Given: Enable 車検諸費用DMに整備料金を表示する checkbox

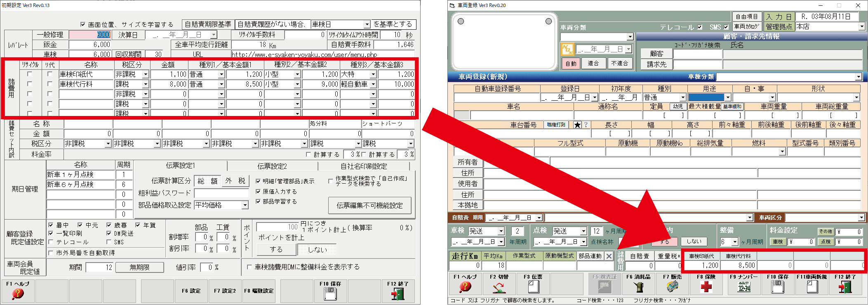Looking at the screenshot, I should [x=249, y=267].
